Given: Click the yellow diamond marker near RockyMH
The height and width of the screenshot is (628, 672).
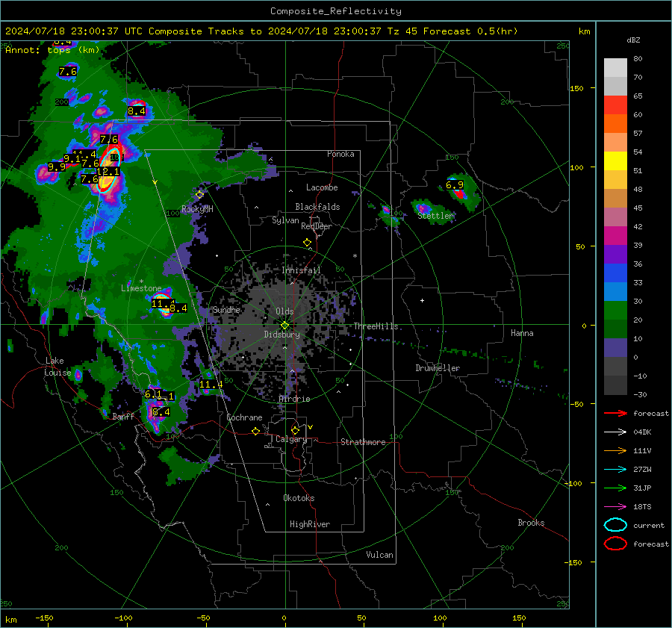Looking at the screenshot, I should pos(199,195).
